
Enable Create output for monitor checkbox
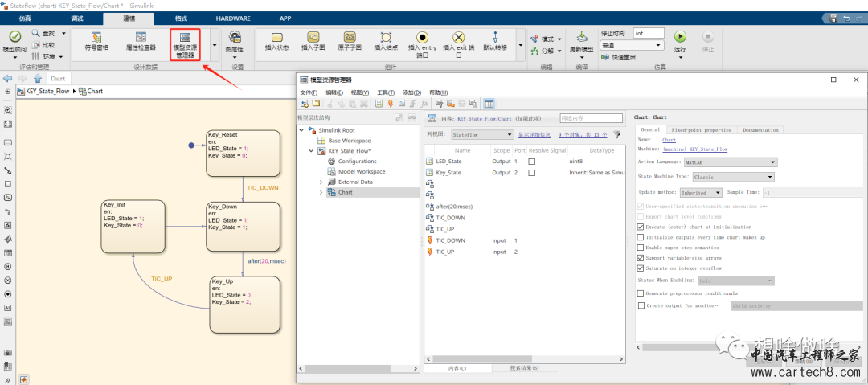pyautogui.click(x=641, y=305)
